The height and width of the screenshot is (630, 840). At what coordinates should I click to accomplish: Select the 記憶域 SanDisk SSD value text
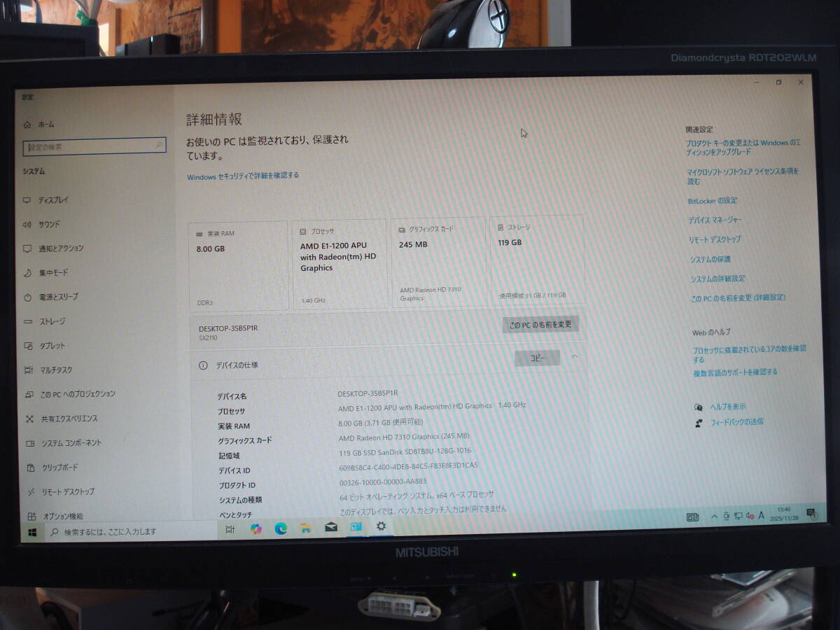[405, 451]
